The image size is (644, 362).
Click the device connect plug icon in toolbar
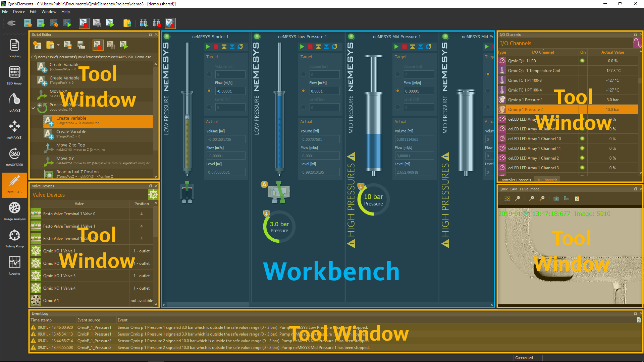[x=11, y=23]
